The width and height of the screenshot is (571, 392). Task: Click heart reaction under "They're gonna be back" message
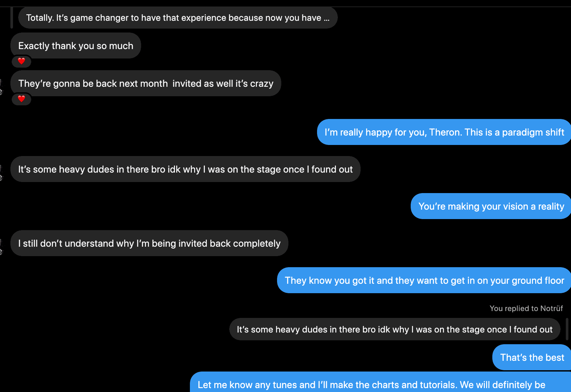coord(21,99)
